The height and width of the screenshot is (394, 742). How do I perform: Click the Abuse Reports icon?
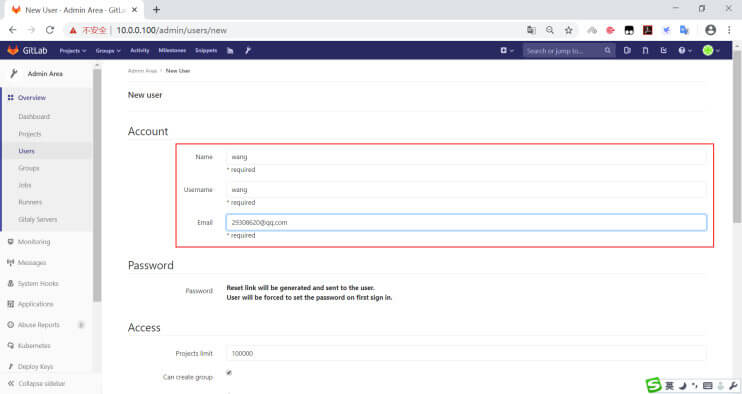[x=10, y=325]
